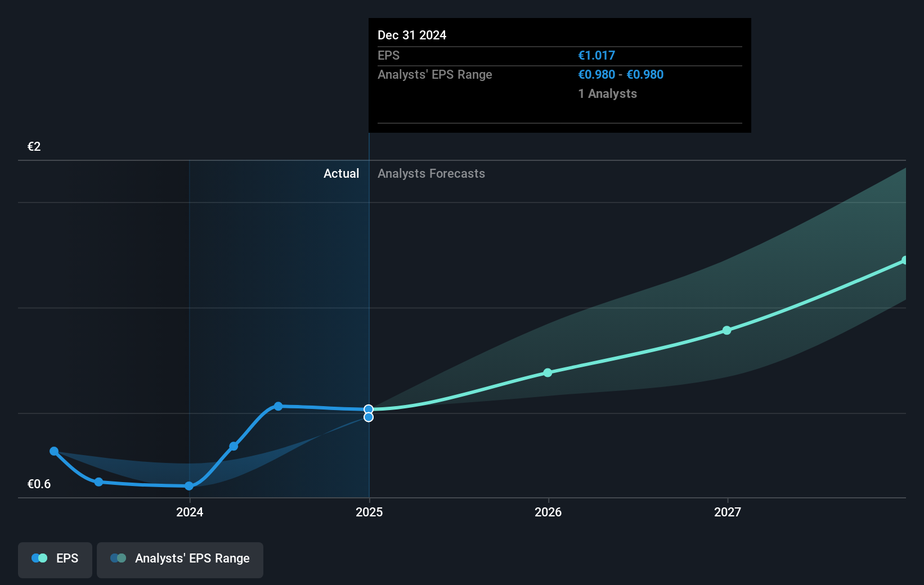924x585 pixels.
Task: Select the first EPS data point in 2023
Action: coord(54,451)
